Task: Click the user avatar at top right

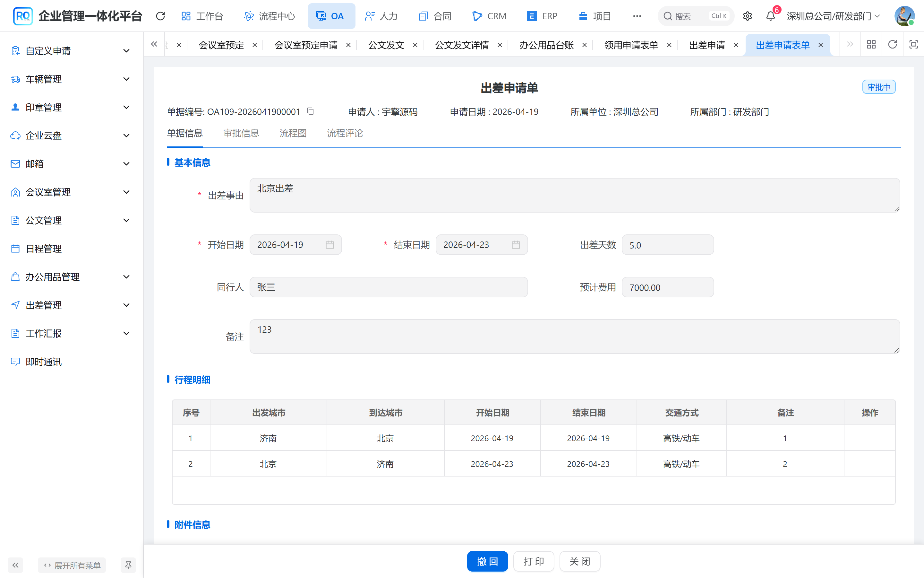Action: tap(904, 16)
